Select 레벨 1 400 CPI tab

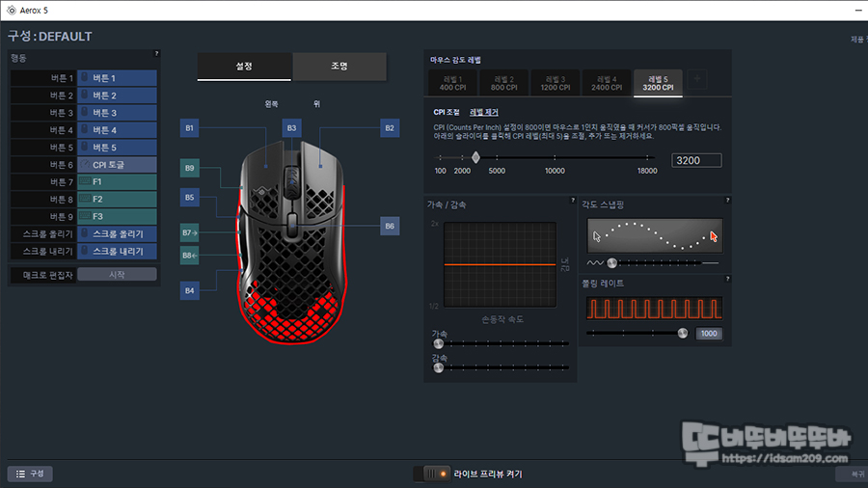[x=452, y=84]
